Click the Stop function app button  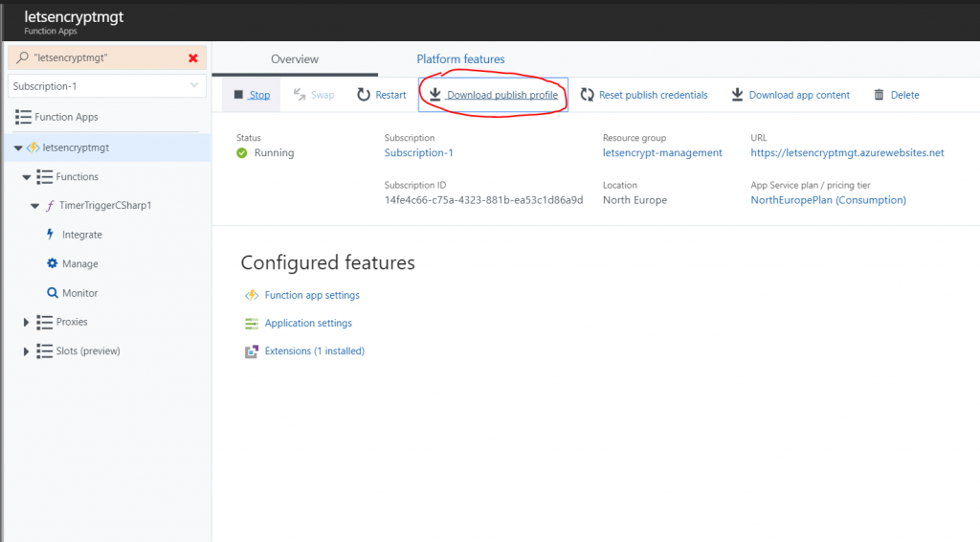coord(252,95)
